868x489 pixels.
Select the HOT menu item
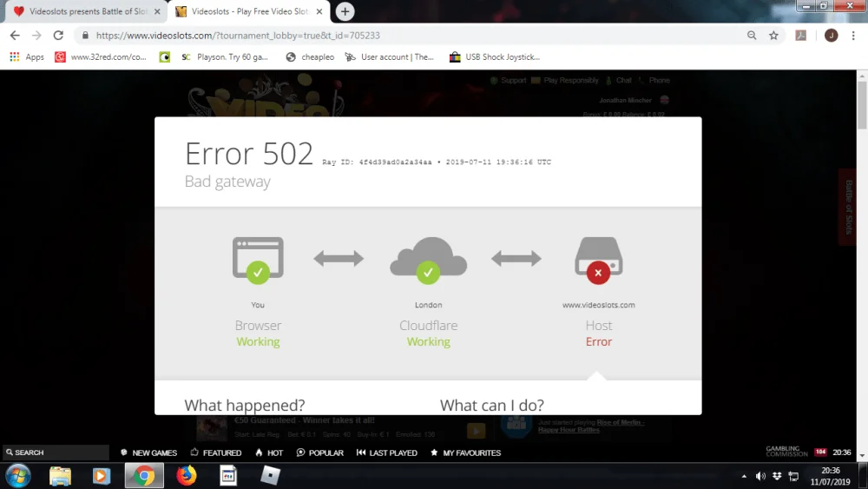[269, 453]
